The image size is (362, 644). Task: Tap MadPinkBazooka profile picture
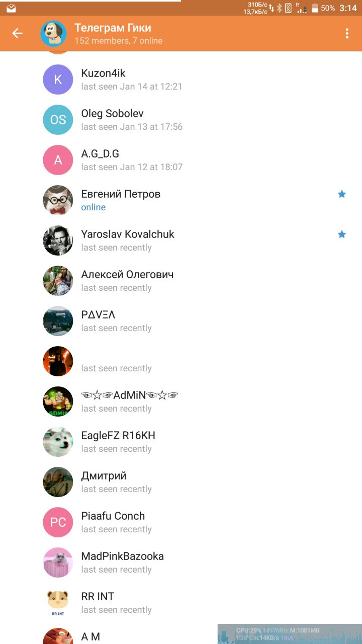coord(58,562)
